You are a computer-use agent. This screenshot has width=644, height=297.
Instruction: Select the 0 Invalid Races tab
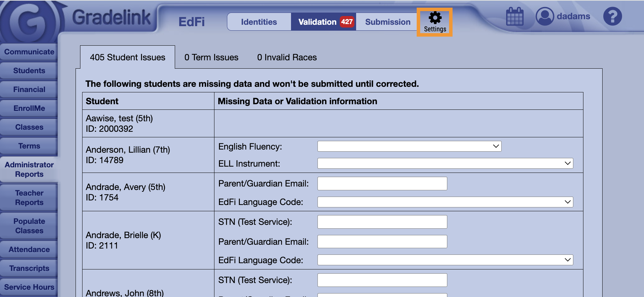(x=287, y=58)
